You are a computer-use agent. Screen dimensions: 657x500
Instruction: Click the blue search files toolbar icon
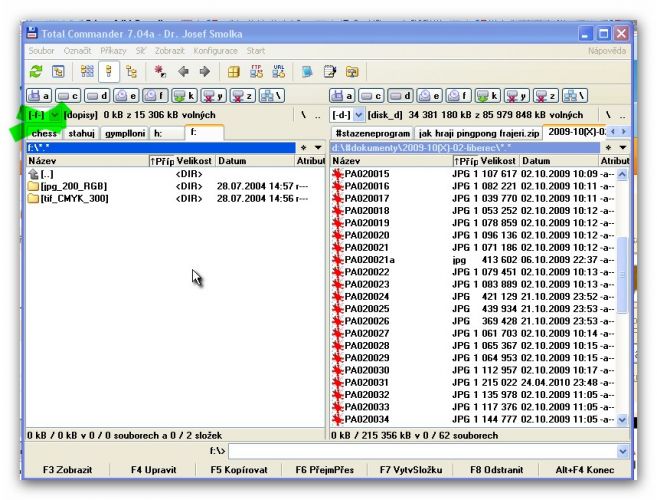point(307,72)
